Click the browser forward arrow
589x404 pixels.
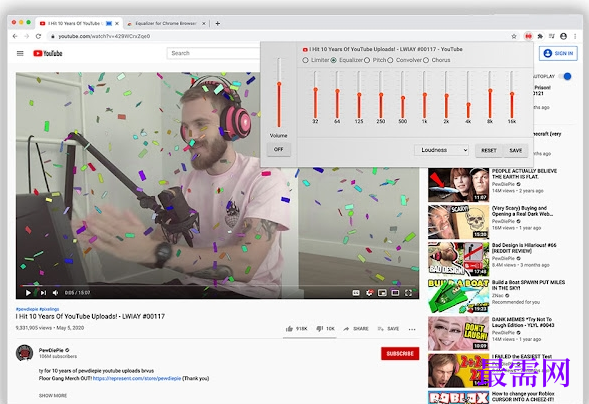pyautogui.click(x=26, y=36)
